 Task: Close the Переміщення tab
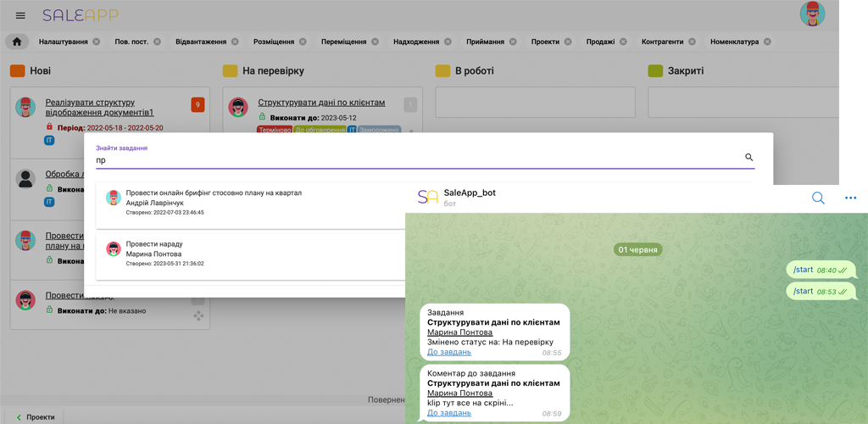pyautogui.click(x=375, y=42)
